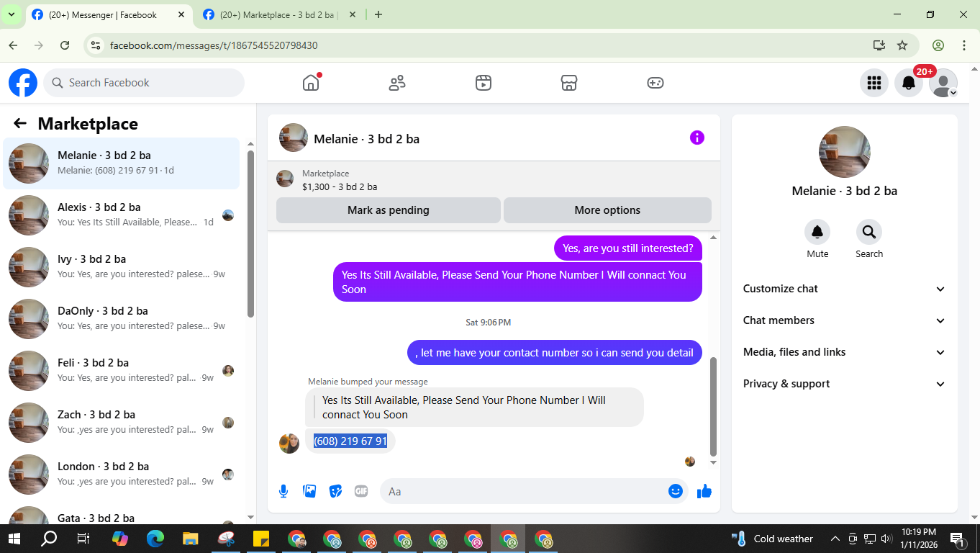Expand Media, files and links section
This screenshot has width=980, height=553.
[x=845, y=352]
